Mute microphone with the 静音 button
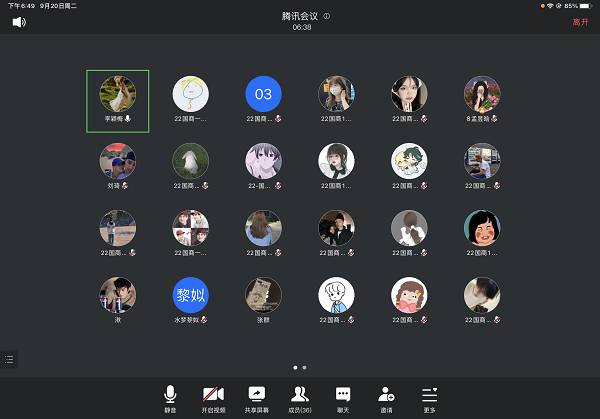 (x=170, y=397)
